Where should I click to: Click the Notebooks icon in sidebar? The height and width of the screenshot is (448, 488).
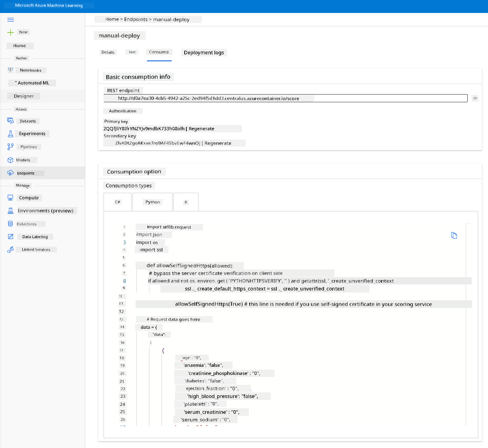coord(11,70)
